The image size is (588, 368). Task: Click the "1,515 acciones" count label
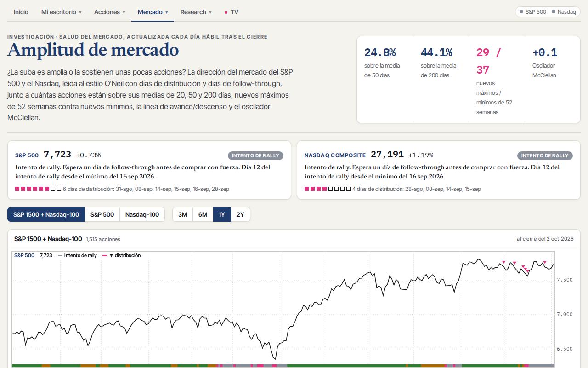103,239
